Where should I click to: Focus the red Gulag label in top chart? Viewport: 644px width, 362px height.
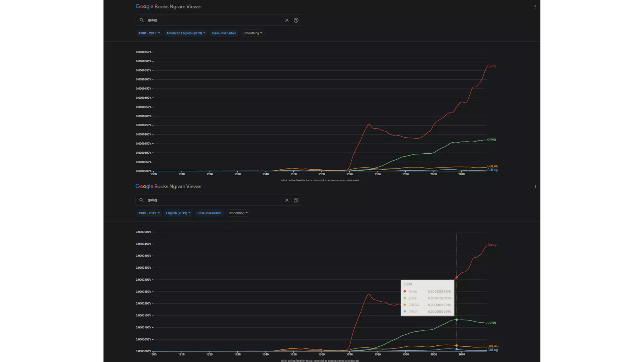[x=491, y=66]
